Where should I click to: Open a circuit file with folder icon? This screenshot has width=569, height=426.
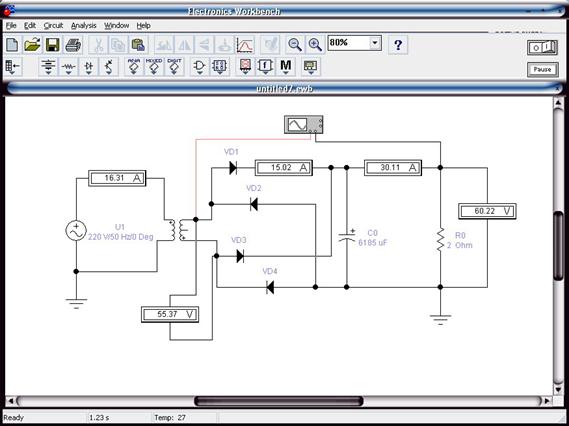point(32,45)
